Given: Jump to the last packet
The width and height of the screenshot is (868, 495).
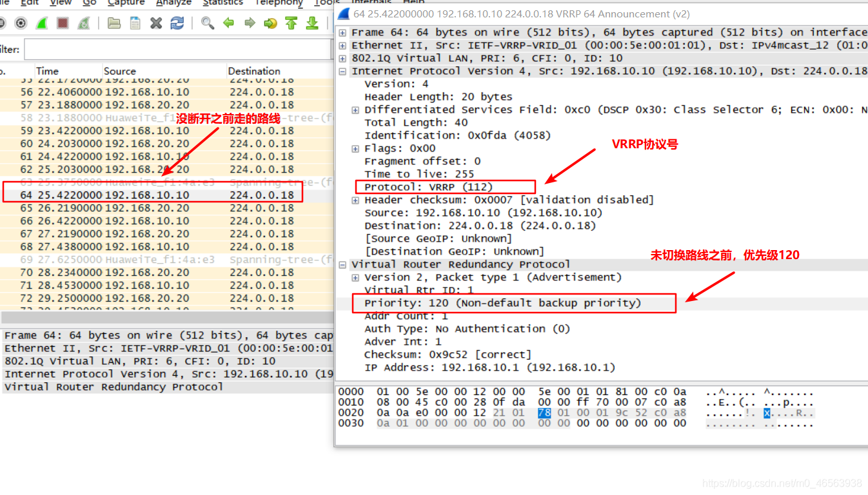Looking at the screenshot, I should pyautogui.click(x=312, y=23).
